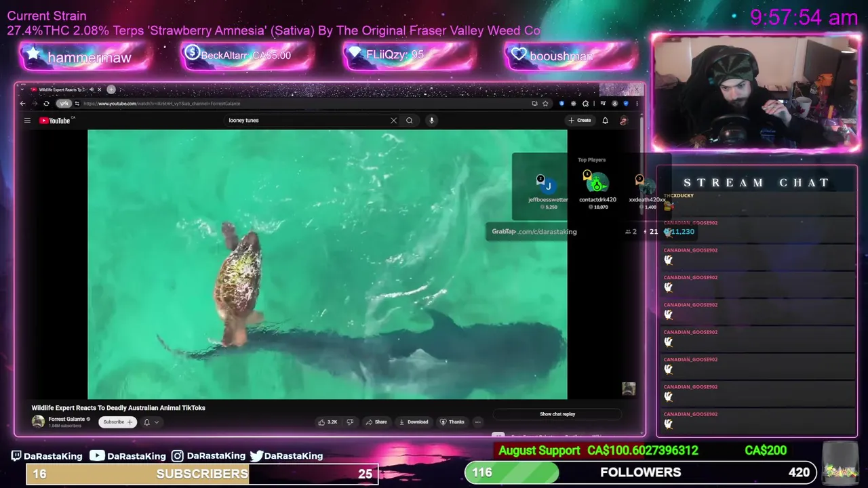This screenshot has height=488, width=868.
Task: Click the Twitch DaRastaKing handle
Action: click(x=47, y=456)
